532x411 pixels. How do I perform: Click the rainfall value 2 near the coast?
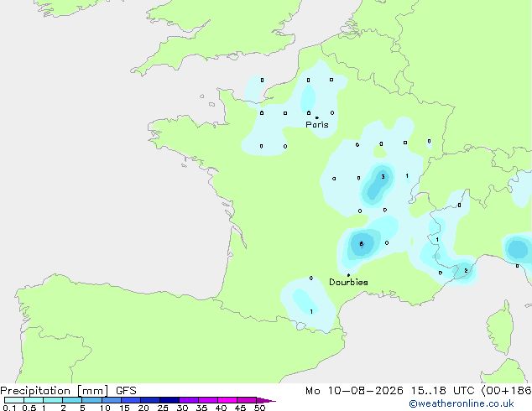[x=466, y=271]
